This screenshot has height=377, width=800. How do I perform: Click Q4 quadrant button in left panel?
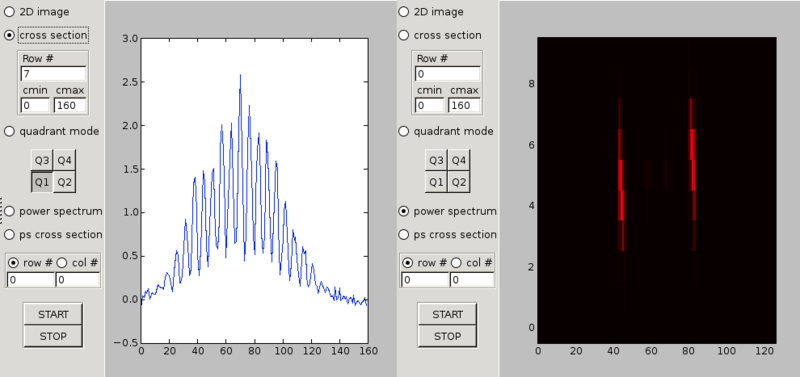pyautogui.click(x=64, y=161)
